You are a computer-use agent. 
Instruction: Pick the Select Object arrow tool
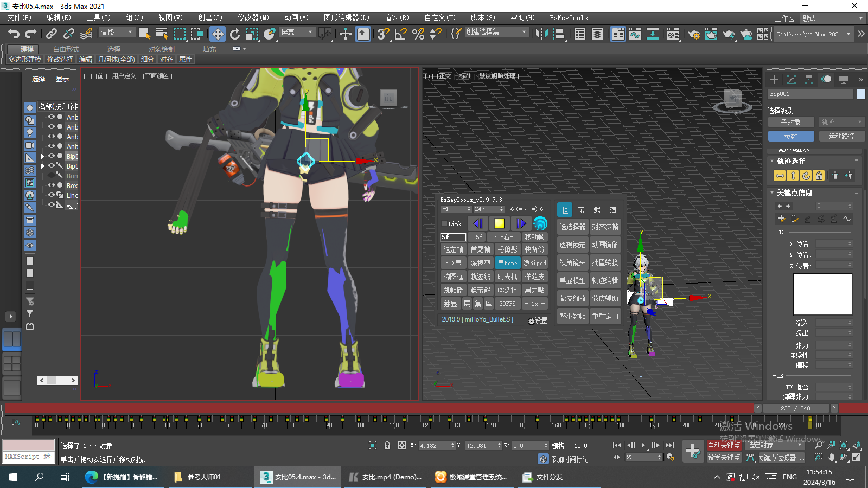(144, 34)
